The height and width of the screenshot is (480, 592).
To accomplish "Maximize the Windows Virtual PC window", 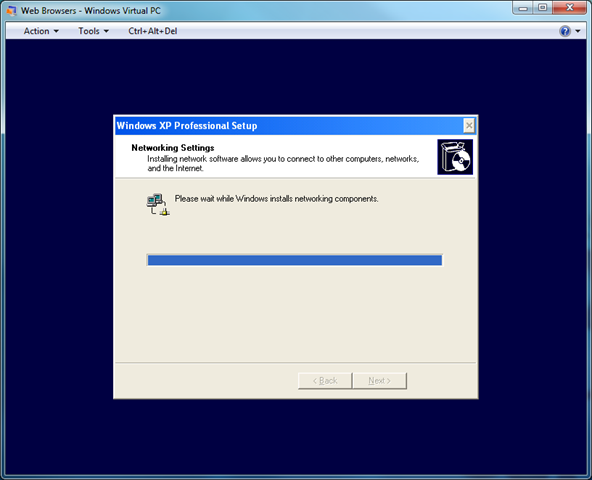I will 543,8.
